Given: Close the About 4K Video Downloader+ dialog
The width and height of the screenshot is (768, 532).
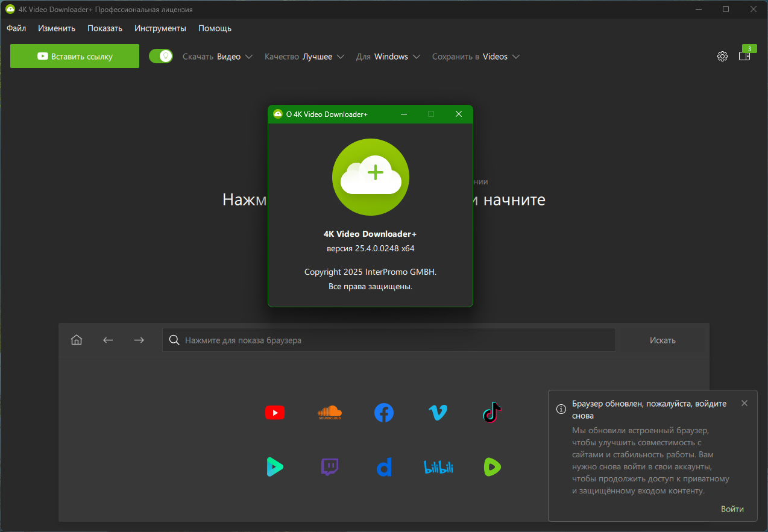Looking at the screenshot, I should [458, 114].
